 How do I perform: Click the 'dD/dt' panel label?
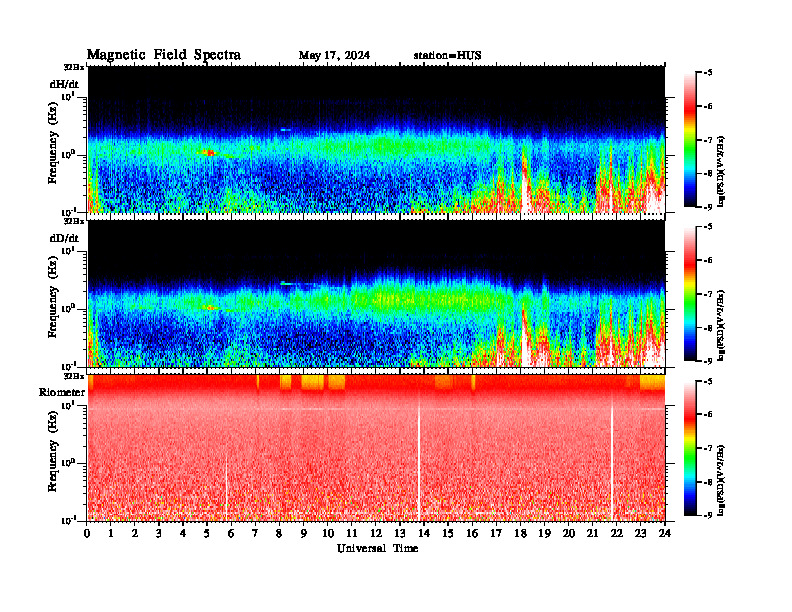coord(64,237)
